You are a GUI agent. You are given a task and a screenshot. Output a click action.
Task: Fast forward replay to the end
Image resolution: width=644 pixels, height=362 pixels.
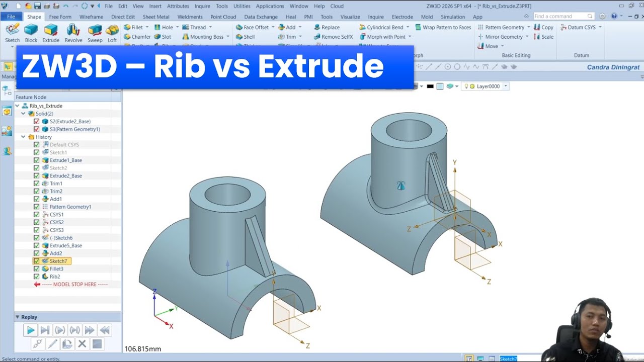90,330
